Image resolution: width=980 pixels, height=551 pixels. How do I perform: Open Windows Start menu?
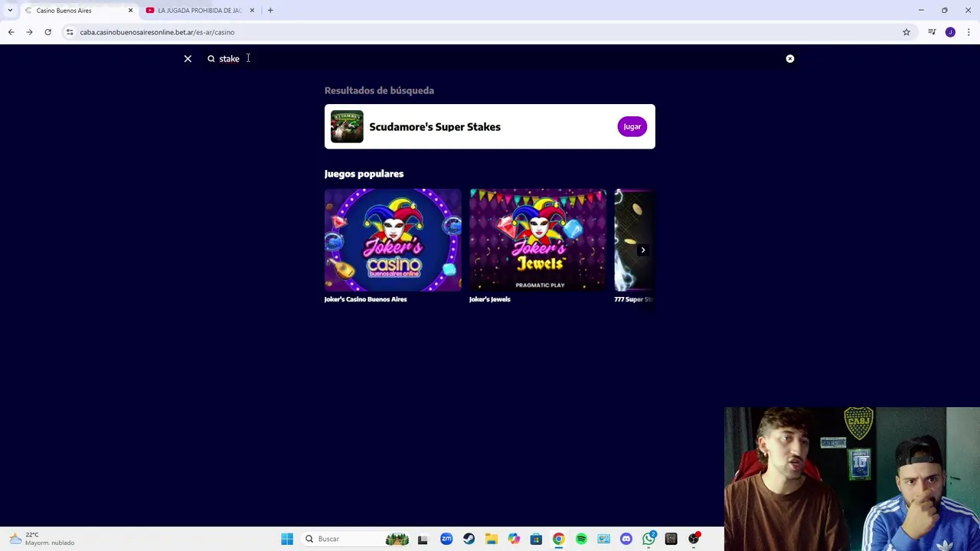coord(287,540)
